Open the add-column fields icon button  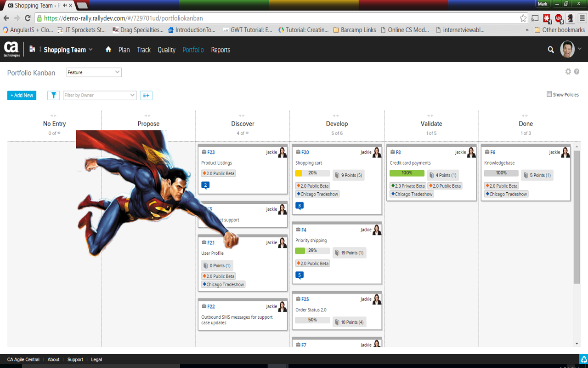(x=146, y=95)
